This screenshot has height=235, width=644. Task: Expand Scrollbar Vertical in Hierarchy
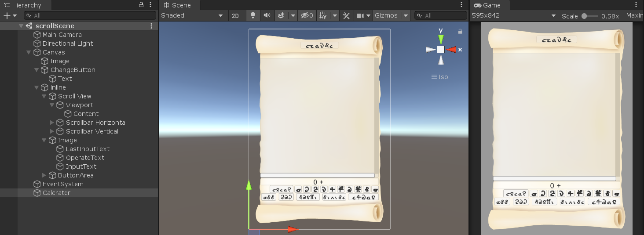point(52,131)
